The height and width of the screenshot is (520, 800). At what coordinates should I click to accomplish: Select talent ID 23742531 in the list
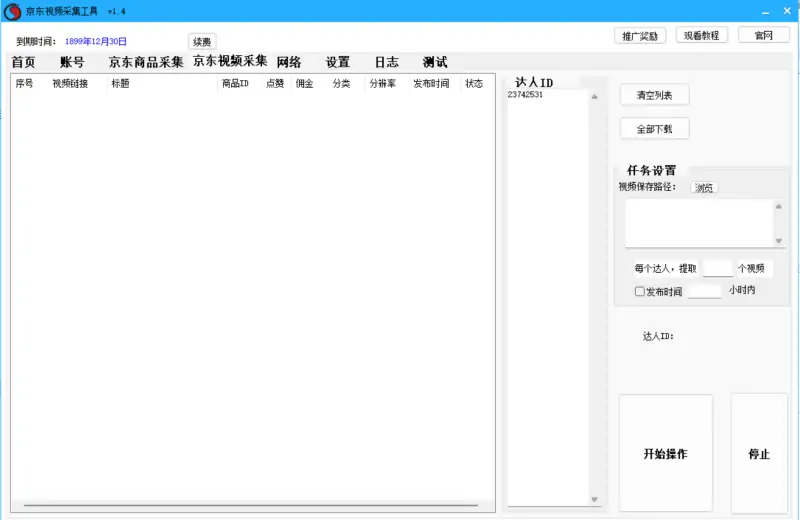(x=525, y=95)
